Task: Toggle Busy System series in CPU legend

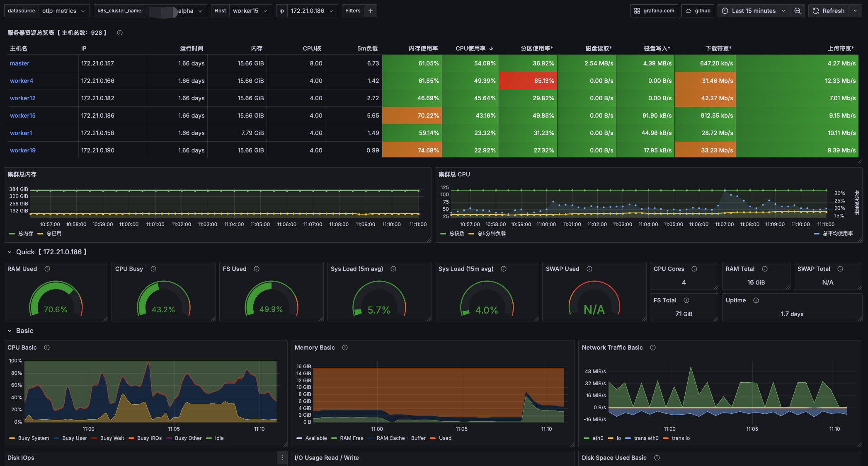Action: click(33, 438)
